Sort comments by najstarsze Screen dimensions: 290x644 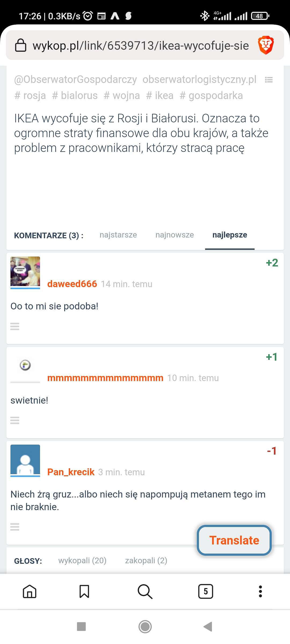pyautogui.click(x=118, y=235)
